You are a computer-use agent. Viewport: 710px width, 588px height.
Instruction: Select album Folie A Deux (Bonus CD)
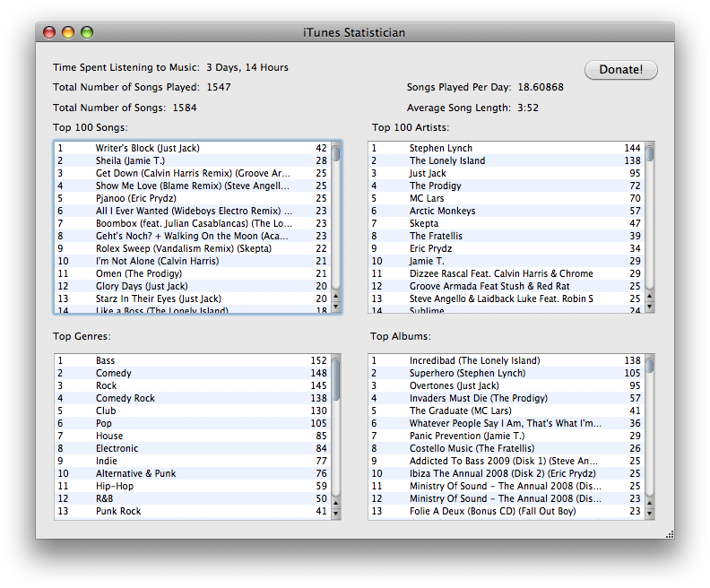click(x=507, y=512)
